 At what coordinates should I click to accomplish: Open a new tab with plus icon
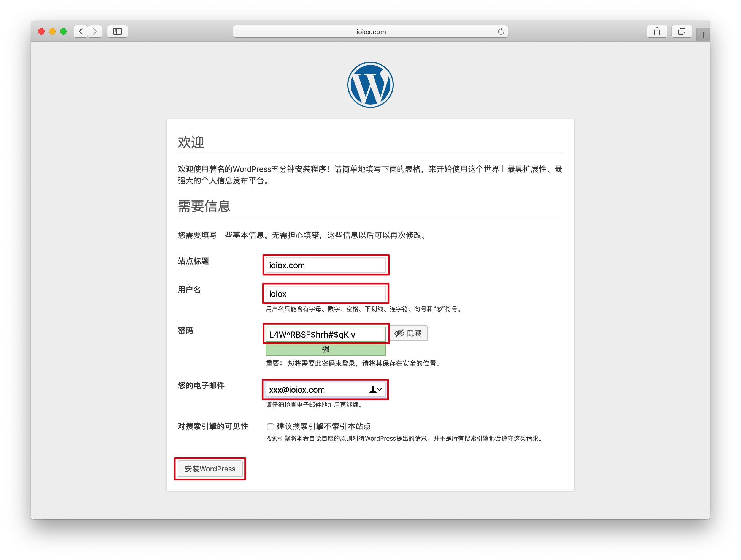tap(703, 35)
